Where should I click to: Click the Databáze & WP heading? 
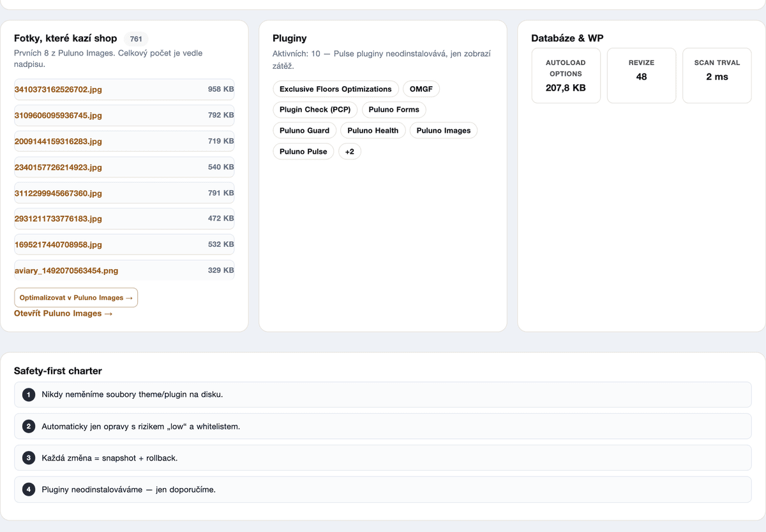point(567,38)
